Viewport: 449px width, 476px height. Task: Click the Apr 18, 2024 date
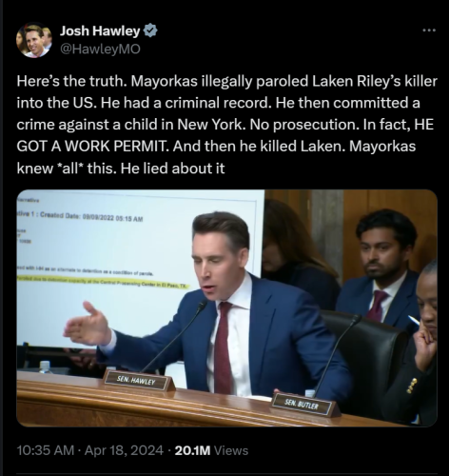click(124, 450)
